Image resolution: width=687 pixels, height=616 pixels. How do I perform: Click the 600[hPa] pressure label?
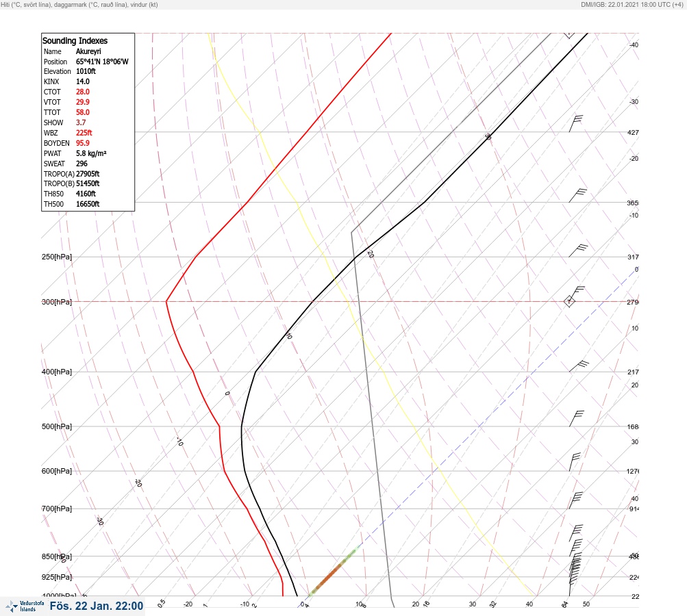point(57,472)
